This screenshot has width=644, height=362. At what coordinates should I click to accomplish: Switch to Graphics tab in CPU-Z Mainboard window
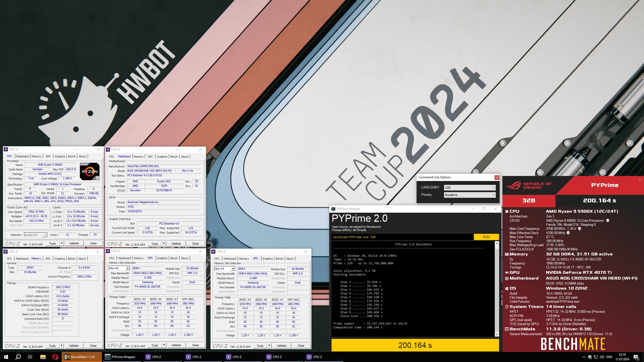pyautogui.click(x=162, y=157)
